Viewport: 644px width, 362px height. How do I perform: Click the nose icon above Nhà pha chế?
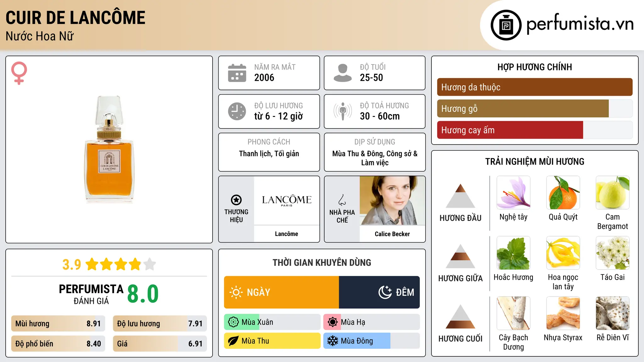pyautogui.click(x=342, y=200)
